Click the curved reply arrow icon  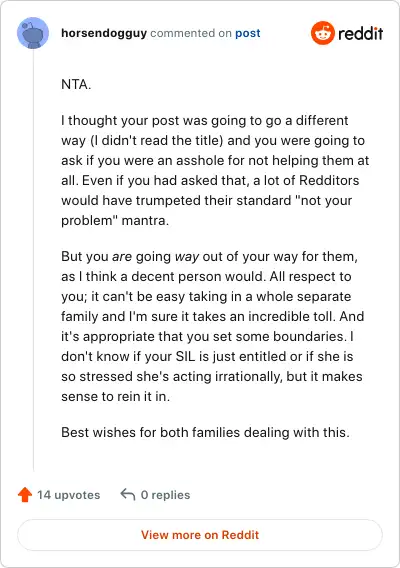128,494
